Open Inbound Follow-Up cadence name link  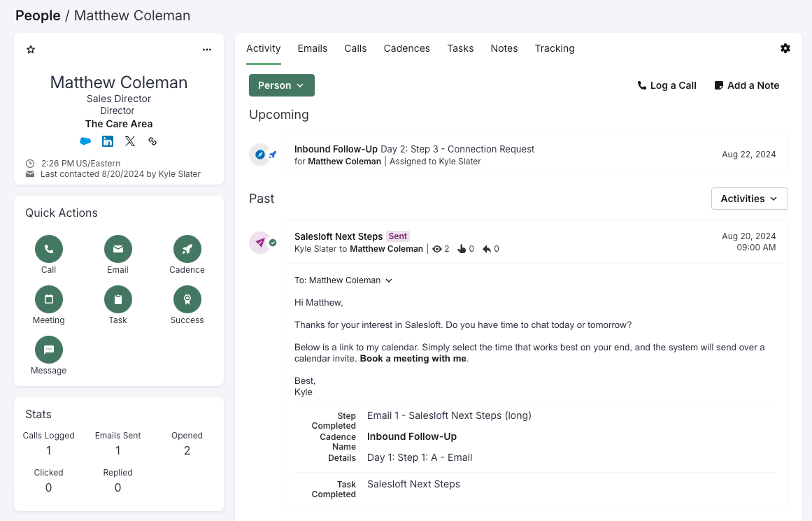[412, 436]
